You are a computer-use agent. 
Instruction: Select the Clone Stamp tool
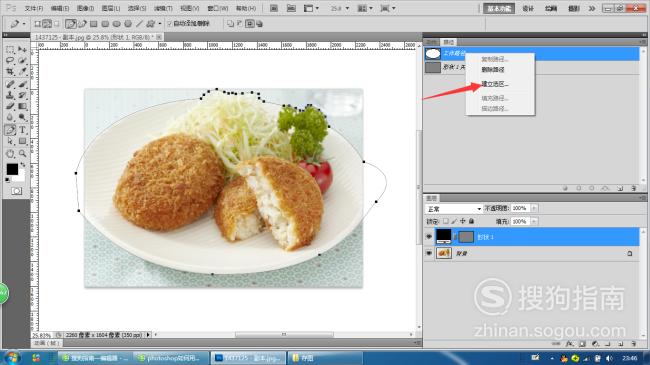click(x=10, y=95)
